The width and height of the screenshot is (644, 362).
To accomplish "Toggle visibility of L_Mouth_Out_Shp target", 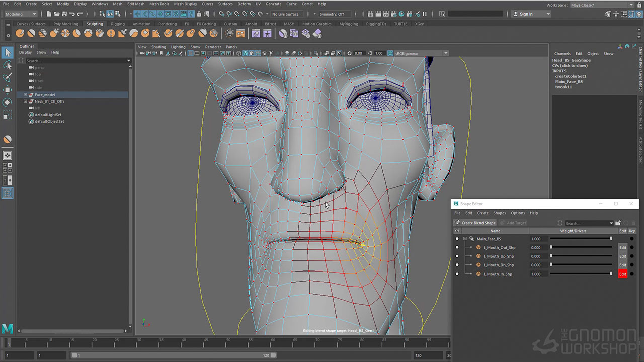I will point(457,247).
